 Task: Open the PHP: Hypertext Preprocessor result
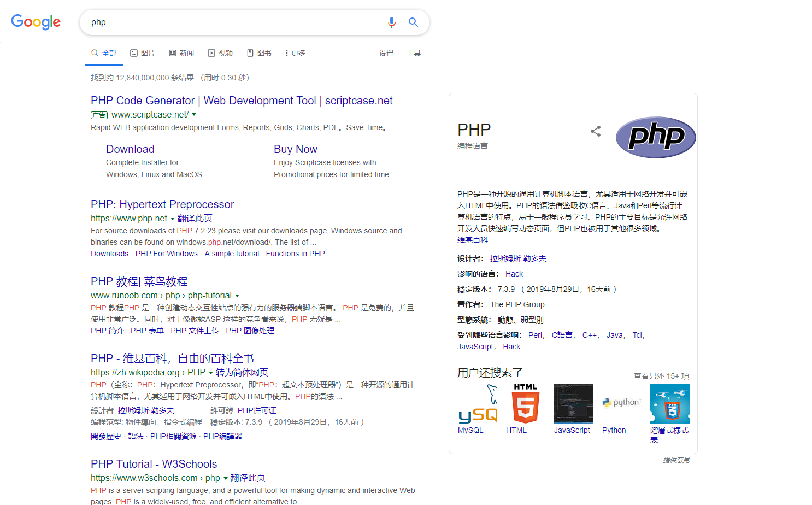point(162,204)
